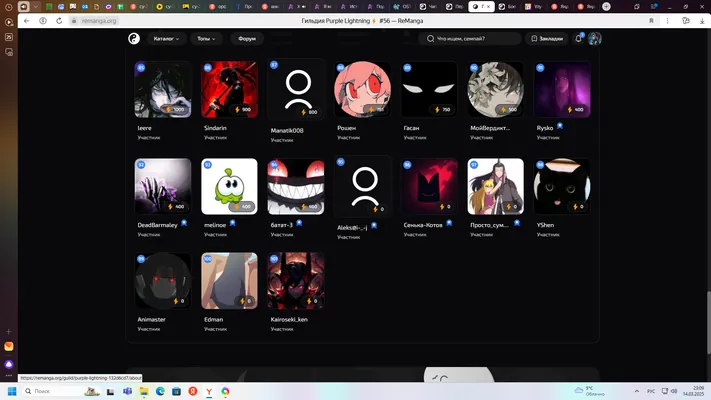Open member profile link Sindarin
This screenshot has width=711, height=400.
coord(215,128)
